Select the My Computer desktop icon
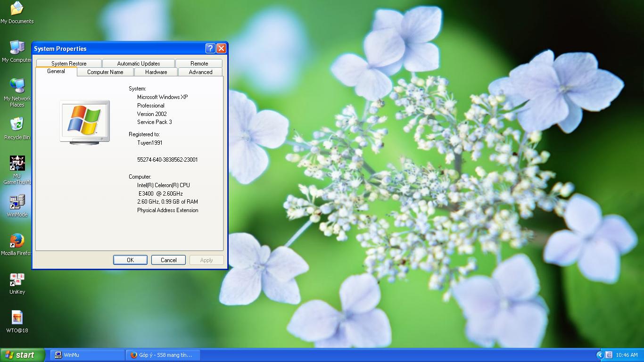Screen dimensions: 644x362 (17, 51)
